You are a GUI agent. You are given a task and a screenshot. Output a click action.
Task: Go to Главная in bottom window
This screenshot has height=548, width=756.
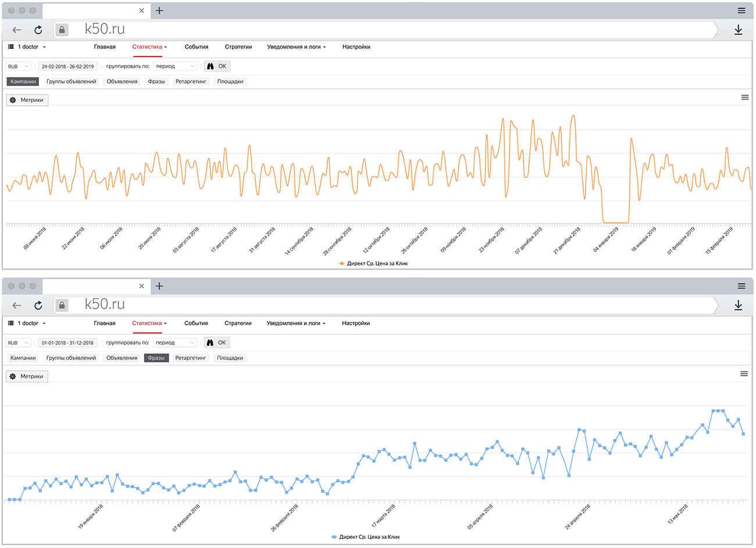105,323
